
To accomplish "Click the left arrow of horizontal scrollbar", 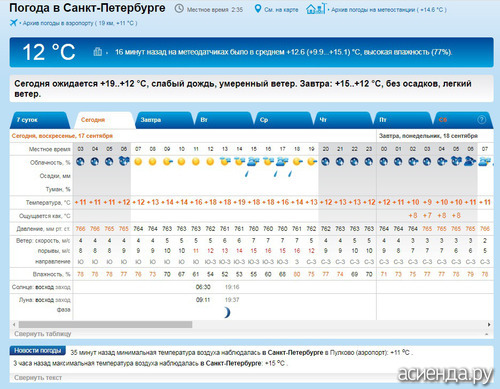I will (14, 324).
